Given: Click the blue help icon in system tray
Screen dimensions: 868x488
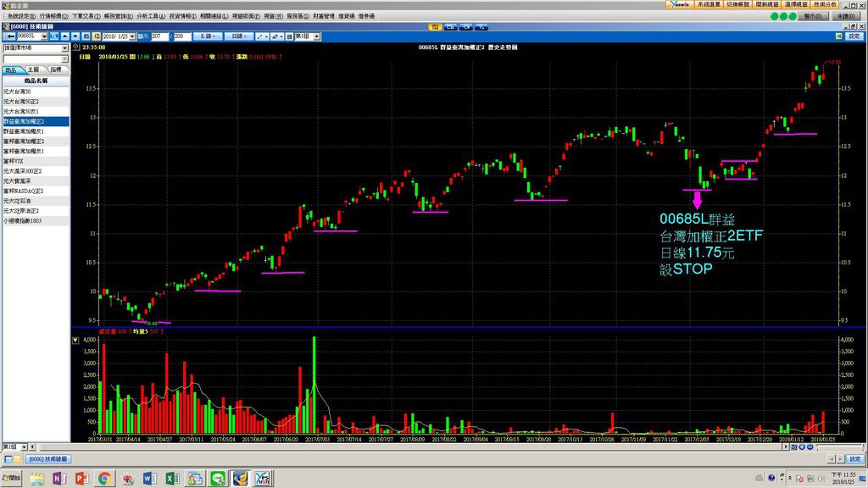Looking at the screenshot, I should [x=771, y=478].
